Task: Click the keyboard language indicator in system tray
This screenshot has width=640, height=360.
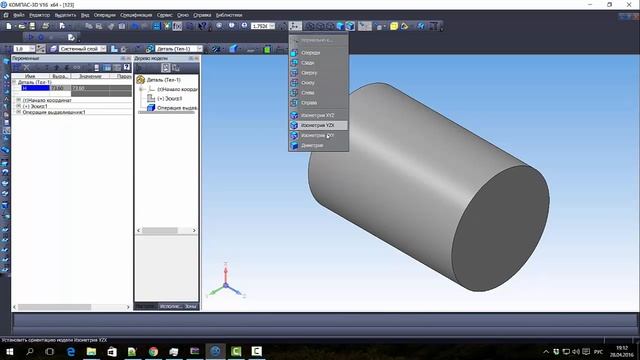Action: [x=599, y=351]
